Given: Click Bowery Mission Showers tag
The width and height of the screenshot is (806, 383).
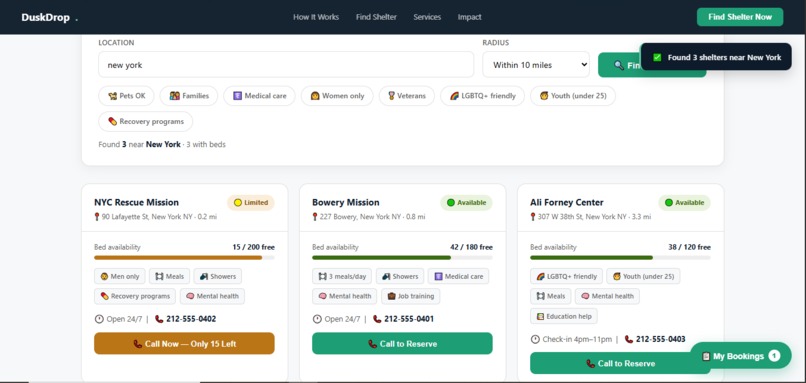Looking at the screenshot, I should (400, 276).
